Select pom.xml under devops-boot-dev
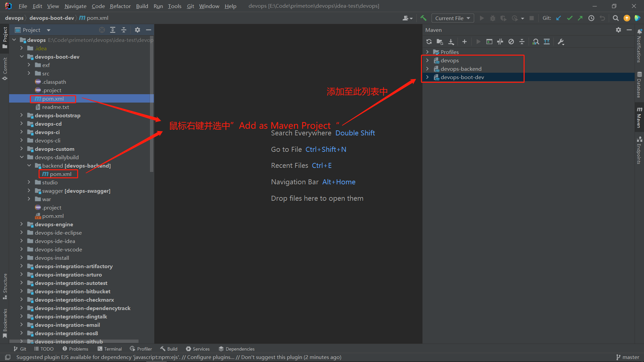The width and height of the screenshot is (644, 362). tap(53, 99)
